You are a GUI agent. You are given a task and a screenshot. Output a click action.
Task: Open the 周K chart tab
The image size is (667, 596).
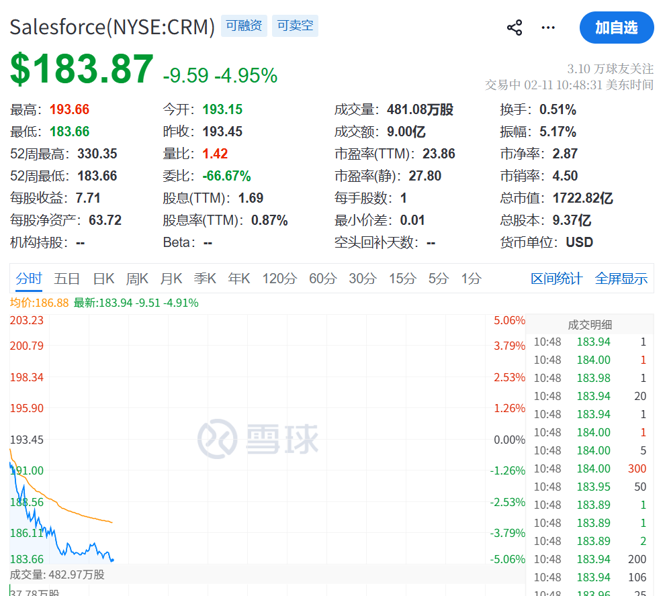point(137,279)
